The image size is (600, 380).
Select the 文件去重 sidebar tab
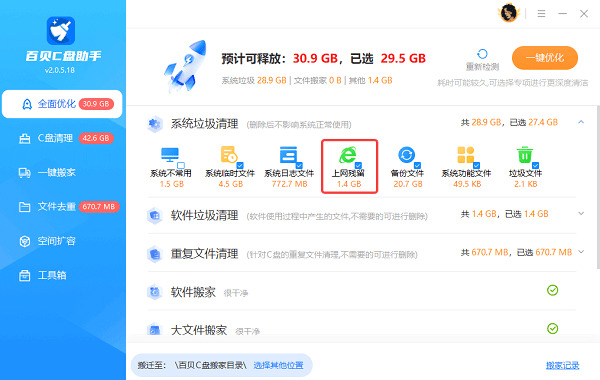[62, 207]
